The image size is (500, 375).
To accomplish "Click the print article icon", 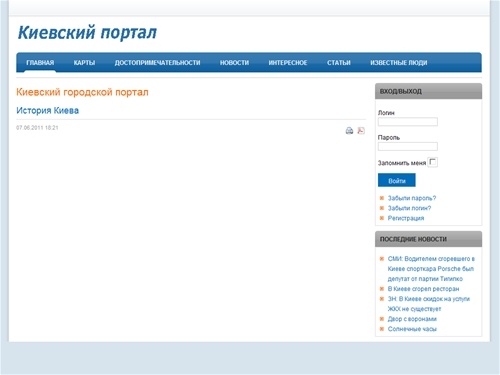I will [349, 131].
